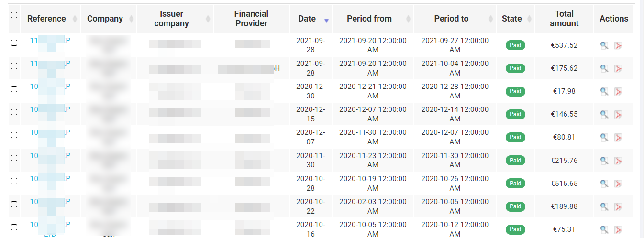Screen dimensions: 644x238
Task: Download the PDF for the €175.62 invoice
Action: [618, 68]
